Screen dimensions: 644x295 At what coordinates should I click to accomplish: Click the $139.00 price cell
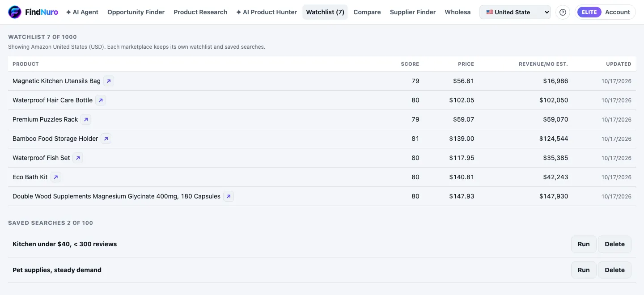click(462, 139)
